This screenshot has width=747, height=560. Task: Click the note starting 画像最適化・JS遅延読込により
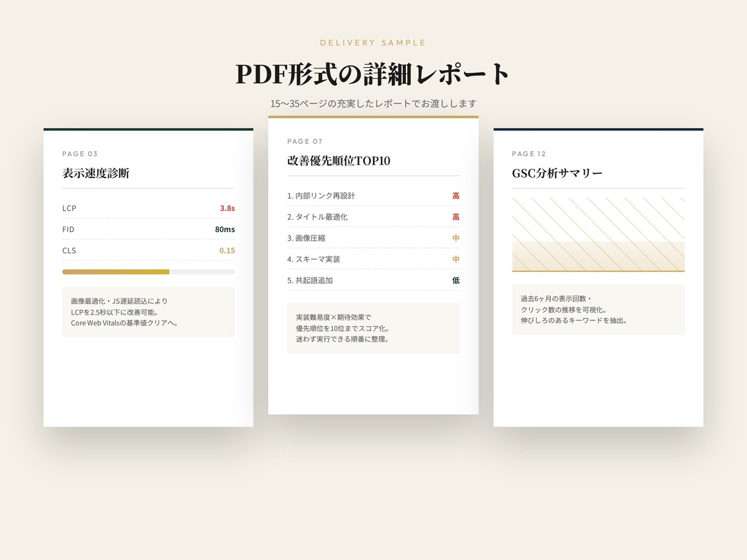[148, 312]
